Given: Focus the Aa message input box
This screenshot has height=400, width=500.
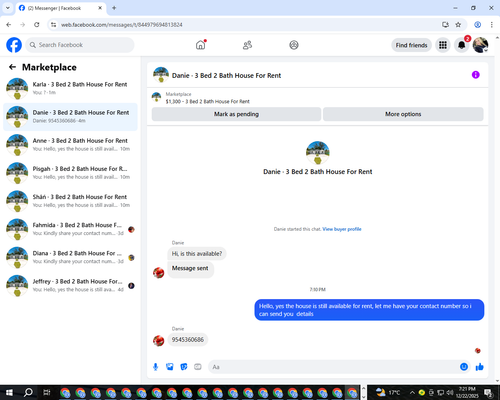Looking at the screenshot, I should click(x=333, y=367).
